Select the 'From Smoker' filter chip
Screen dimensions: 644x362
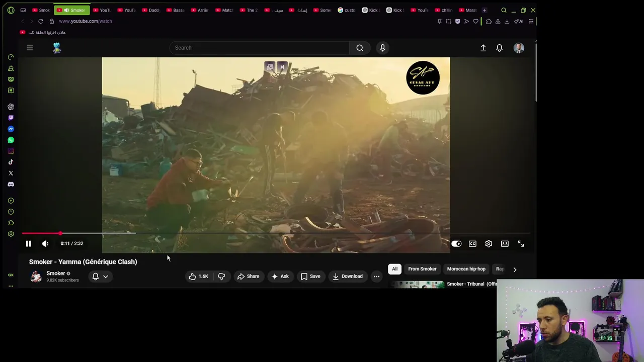point(422,269)
